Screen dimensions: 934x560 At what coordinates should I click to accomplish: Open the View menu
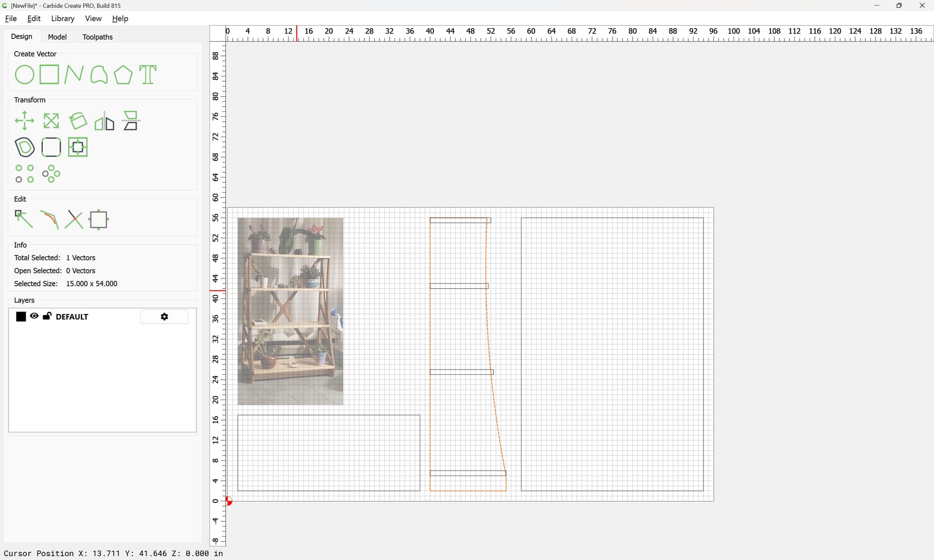click(x=93, y=18)
